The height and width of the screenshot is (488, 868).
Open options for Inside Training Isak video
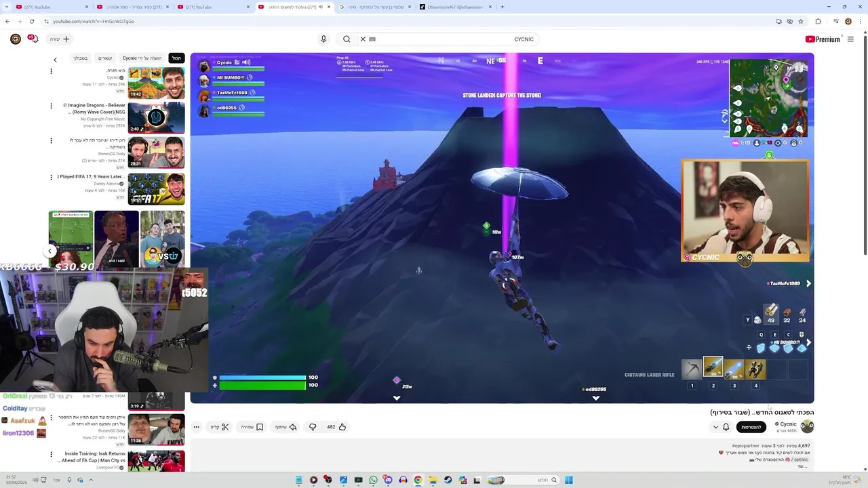51,454
